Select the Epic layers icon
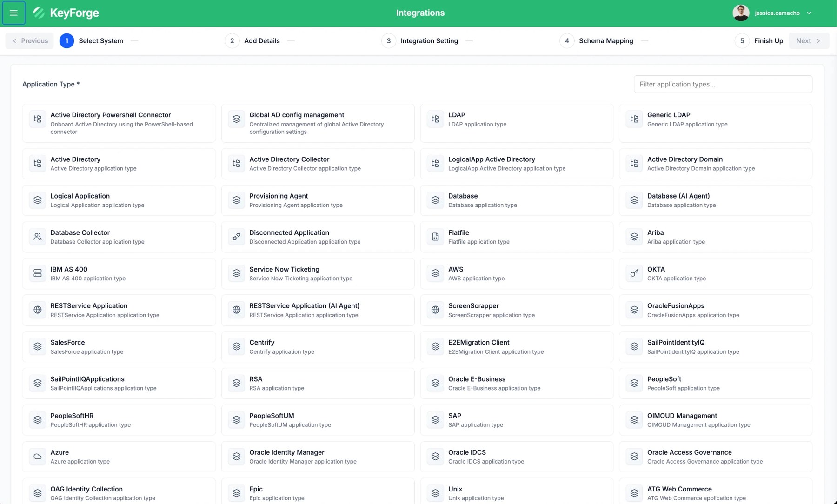This screenshot has height=504, width=837. point(237,493)
